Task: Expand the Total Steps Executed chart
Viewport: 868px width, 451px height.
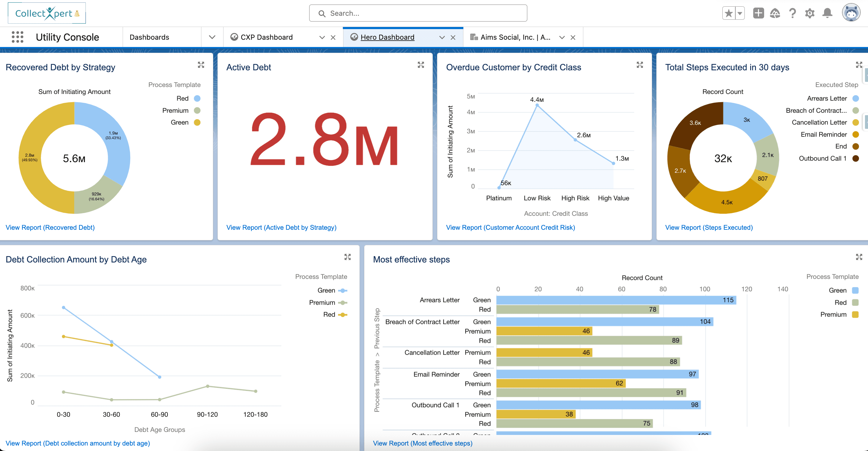Action: pyautogui.click(x=859, y=65)
